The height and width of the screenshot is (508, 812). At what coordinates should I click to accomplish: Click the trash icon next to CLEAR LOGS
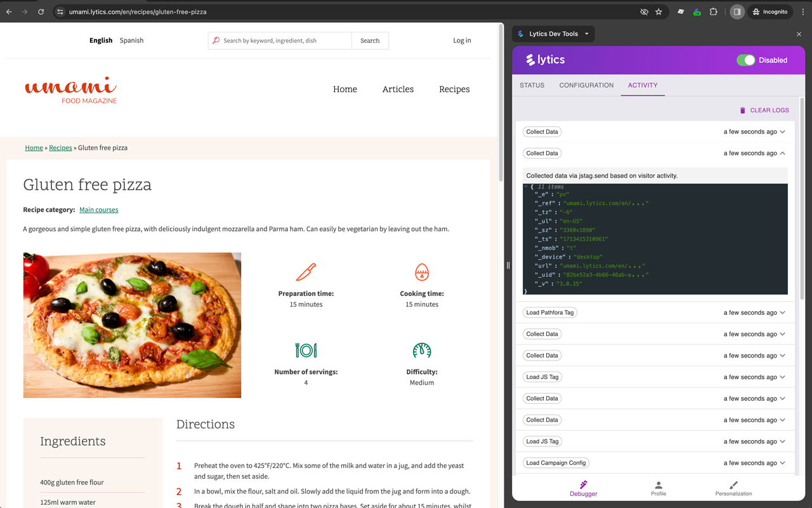pyautogui.click(x=743, y=110)
